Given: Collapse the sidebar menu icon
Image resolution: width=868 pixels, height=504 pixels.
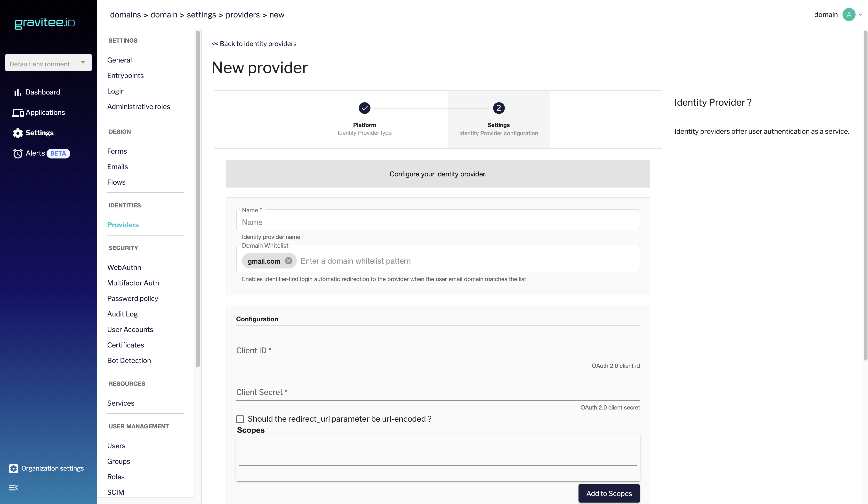Looking at the screenshot, I should [13, 488].
